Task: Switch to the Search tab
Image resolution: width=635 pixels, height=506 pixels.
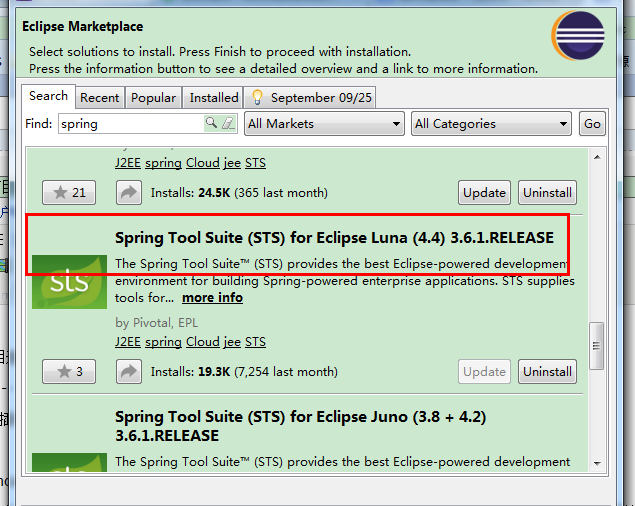Action: coord(48,96)
